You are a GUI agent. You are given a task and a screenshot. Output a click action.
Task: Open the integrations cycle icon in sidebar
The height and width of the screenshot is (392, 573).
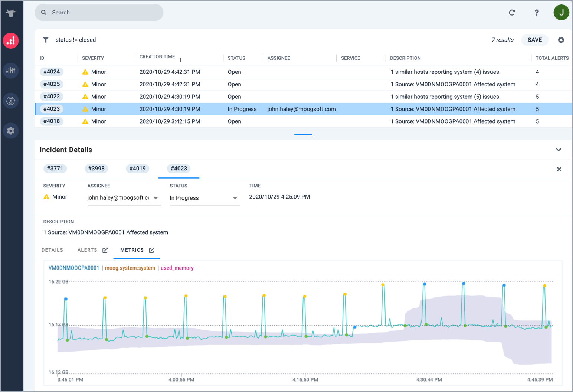click(x=11, y=101)
